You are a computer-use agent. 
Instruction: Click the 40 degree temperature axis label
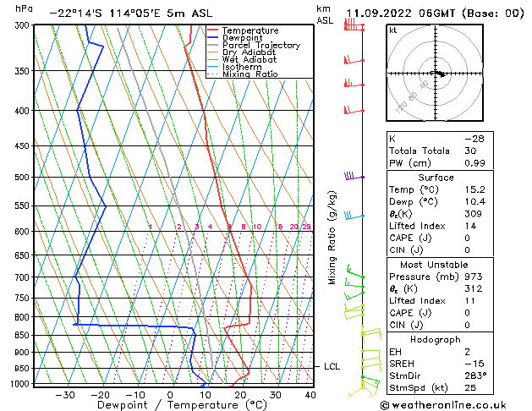(310, 395)
